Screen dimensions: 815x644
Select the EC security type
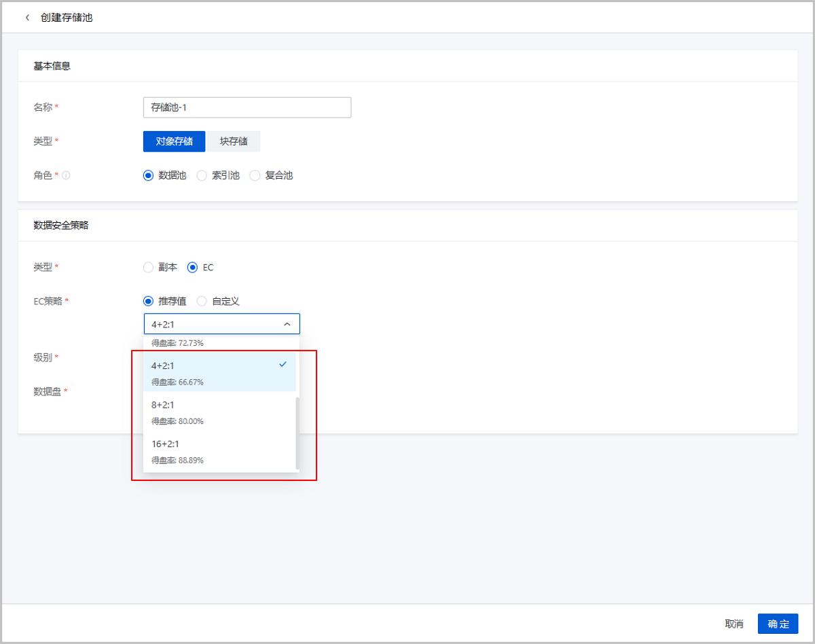pos(200,267)
